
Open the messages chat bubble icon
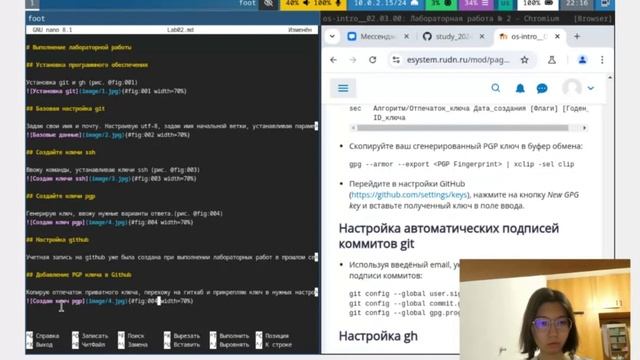(x=542, y=88)
